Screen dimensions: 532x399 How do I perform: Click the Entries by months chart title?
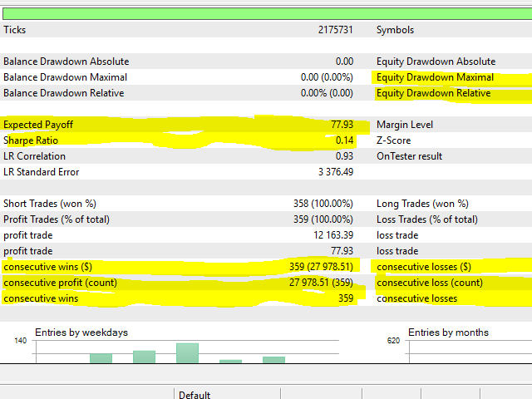click(x=448, y=332)
